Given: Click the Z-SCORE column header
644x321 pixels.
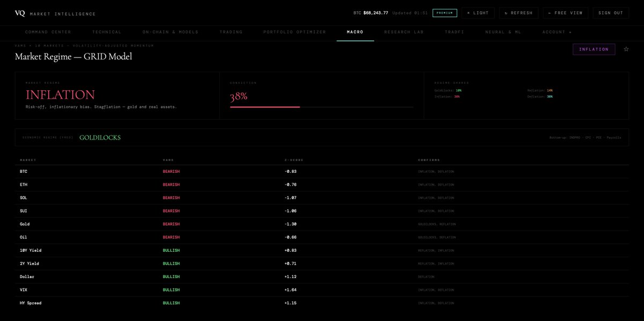Looking at the screenshot, I should pos(294,160).
